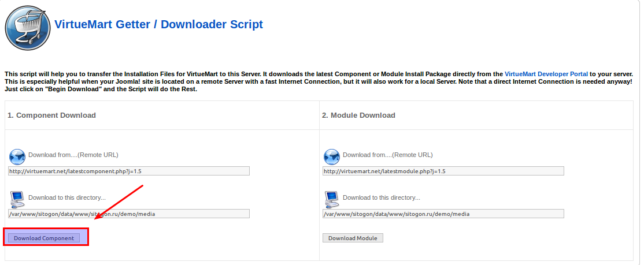Screen dimensions: 644x265
Task: Click the VirtueMart Getter / Downloader Script title
Action: point(159,24)
